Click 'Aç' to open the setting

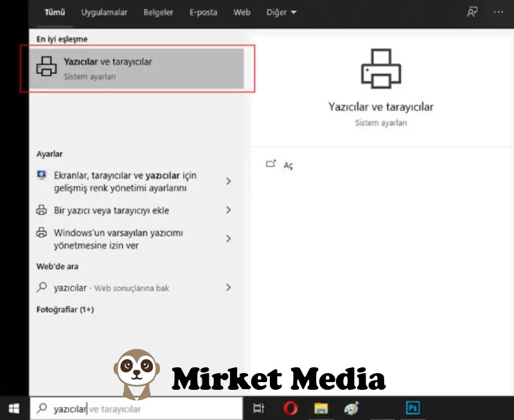[x=288, y=166]
